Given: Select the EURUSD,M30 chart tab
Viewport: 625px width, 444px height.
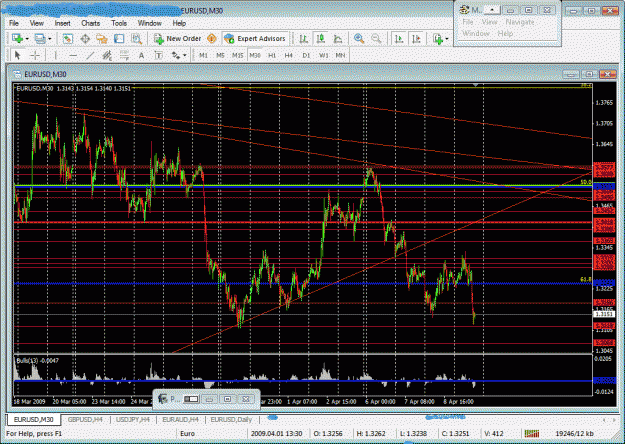Looking at the screenshot, I should pyautogui.click(x=33, y=419).
